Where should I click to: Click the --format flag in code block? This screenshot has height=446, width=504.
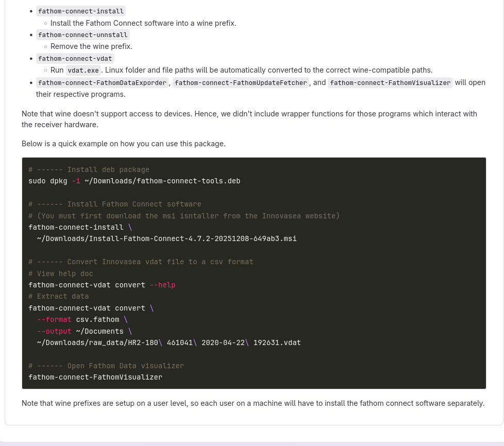[x=54, y=319]
